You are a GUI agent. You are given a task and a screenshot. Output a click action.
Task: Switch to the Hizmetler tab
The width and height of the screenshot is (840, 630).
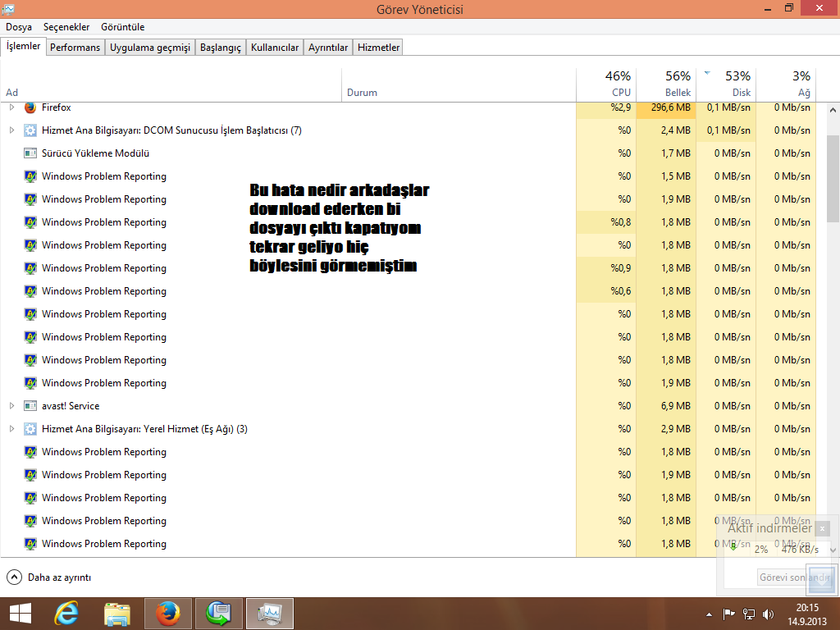click(378, 47)
